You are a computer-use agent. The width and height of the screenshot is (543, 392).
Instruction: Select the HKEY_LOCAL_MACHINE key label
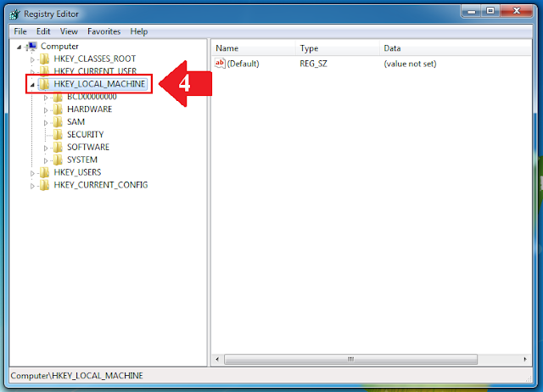pyautogui.click(x=99, y=84)
